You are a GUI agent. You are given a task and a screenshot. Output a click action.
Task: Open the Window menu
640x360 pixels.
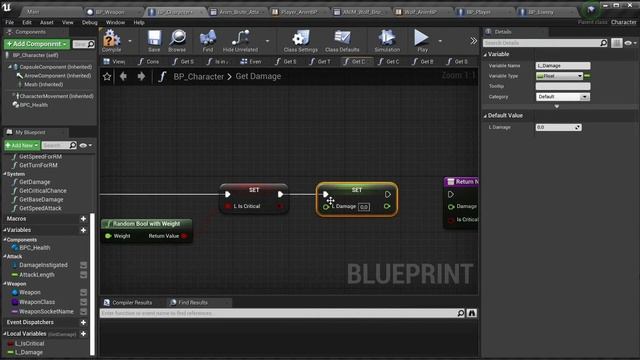(x=115, y=22)
